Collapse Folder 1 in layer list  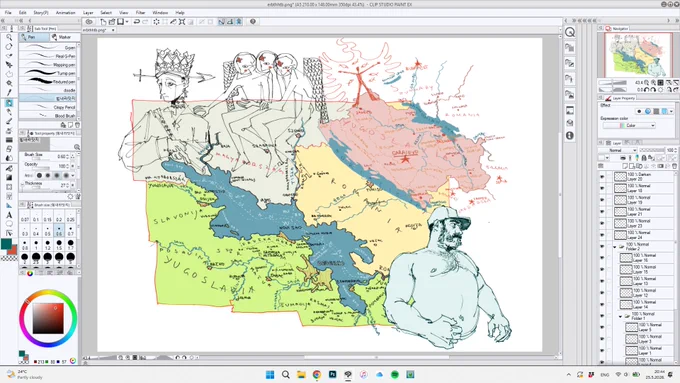[x=620, y=316]
